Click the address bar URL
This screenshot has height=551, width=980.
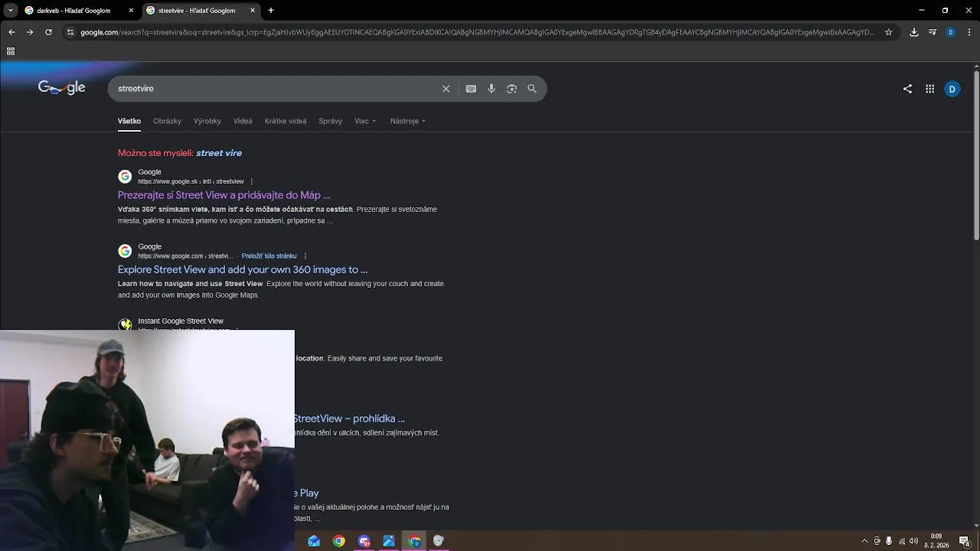[x=478, y=32]
